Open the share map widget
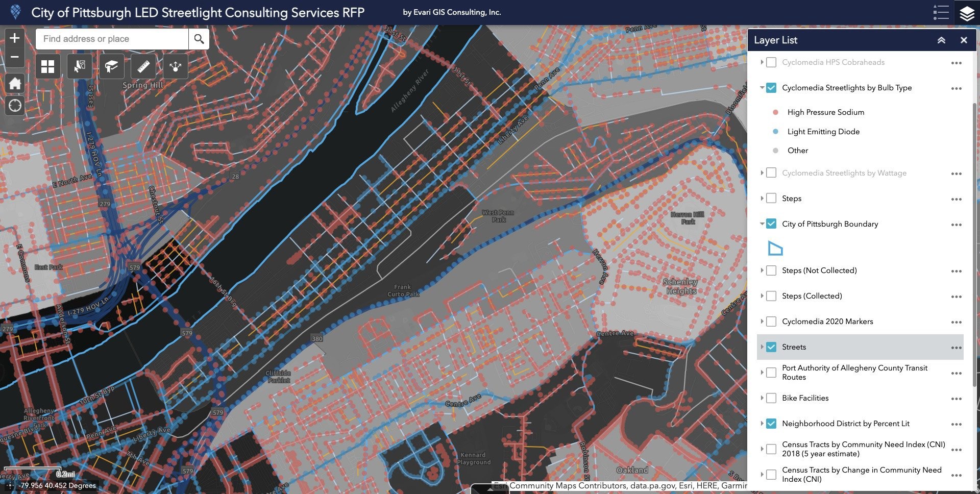Image resolution: width=980 pixels, height=494 pixels. tap(175, 66)
